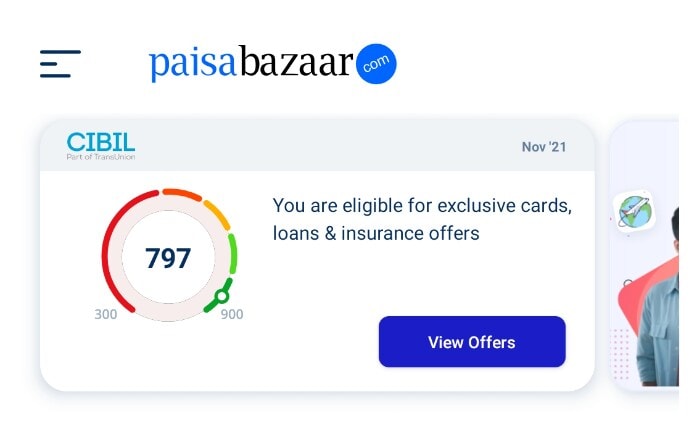Viewport: 693px width, 447px height.
Task: Click the green gauge indicator knob
Action: 222,295
